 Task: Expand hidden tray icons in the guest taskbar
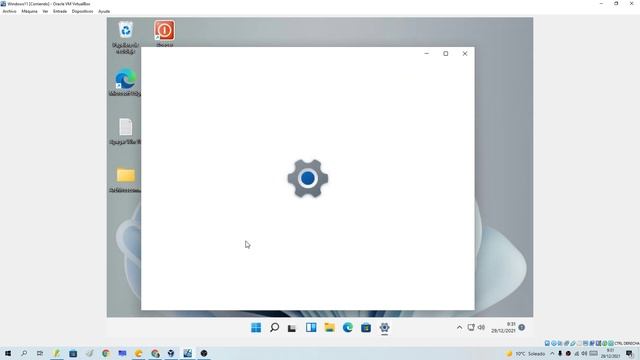point(459,327)
